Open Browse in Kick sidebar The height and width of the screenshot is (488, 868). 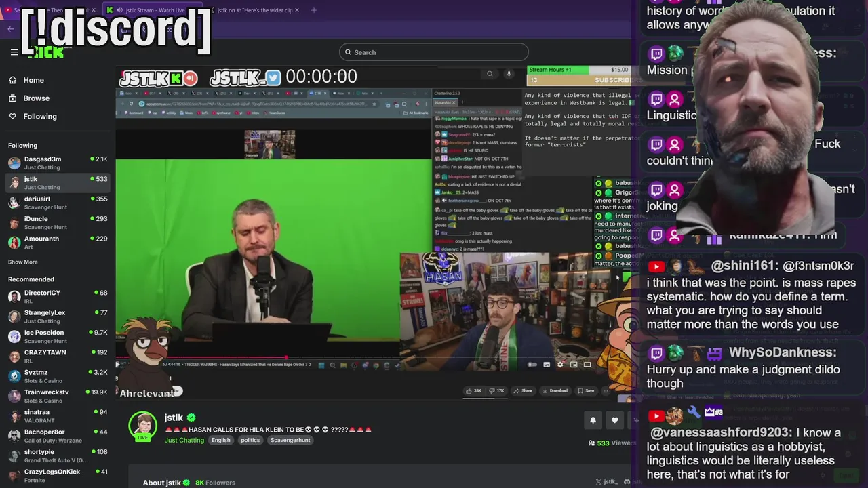[x=29, y=98]
